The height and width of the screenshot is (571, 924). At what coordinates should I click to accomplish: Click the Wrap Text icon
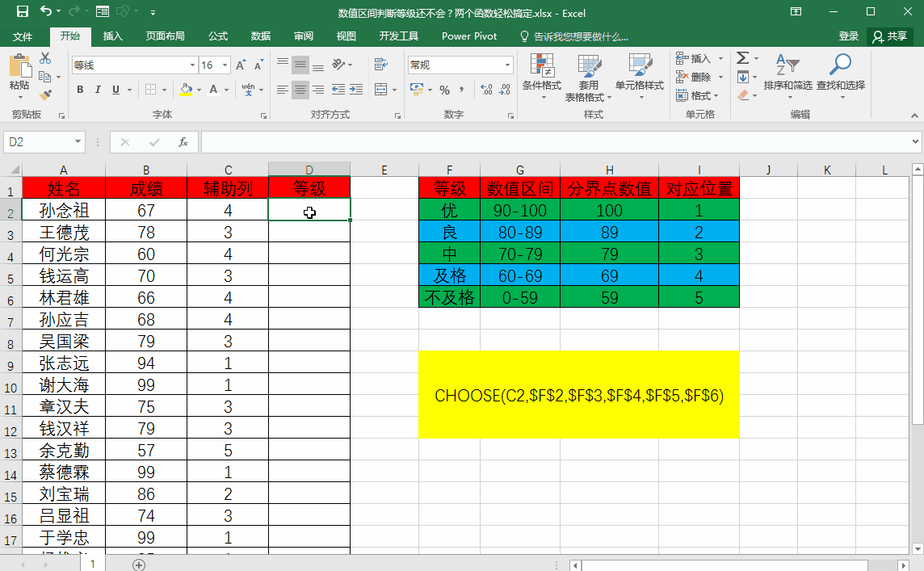click(x=381, y=65)
